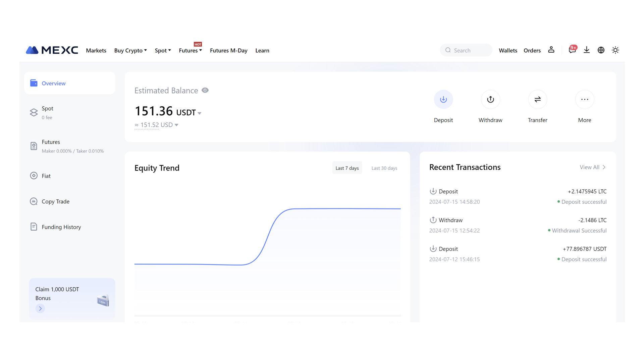644x362 pixels.
Task: Click the Deposit icon button
Action: [443, 100]
